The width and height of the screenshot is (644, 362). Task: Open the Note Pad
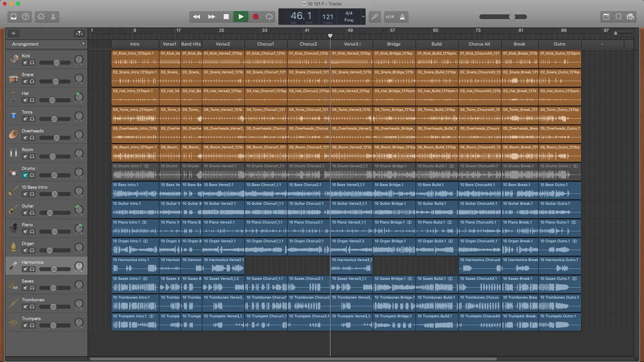pos(606,17)
